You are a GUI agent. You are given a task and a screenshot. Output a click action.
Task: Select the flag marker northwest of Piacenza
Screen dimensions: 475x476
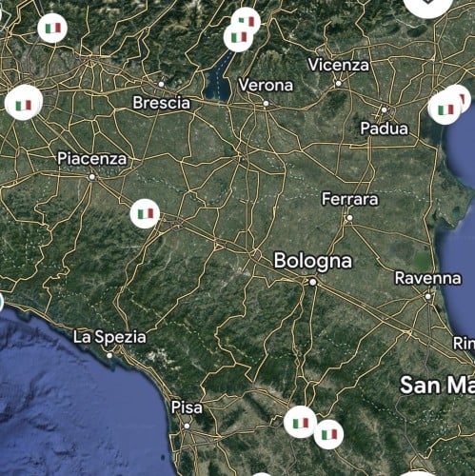point(24,104)
